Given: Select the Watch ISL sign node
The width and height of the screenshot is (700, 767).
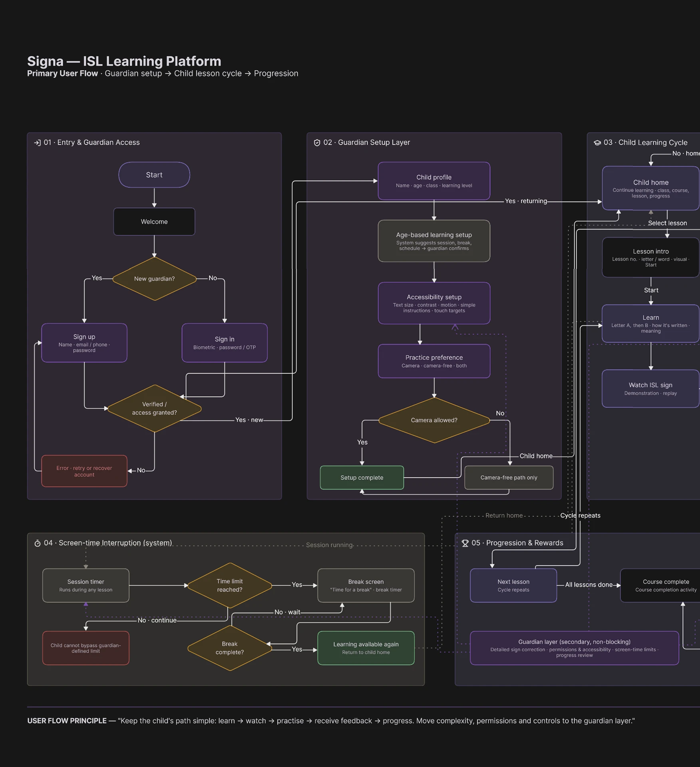Looking at the screenshot, I should 651,389.
